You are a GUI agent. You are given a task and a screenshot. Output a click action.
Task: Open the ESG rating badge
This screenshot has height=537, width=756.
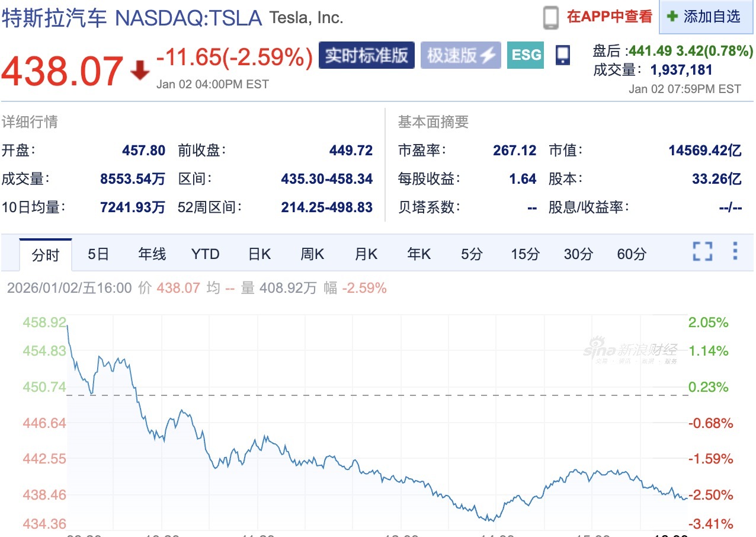526,55
